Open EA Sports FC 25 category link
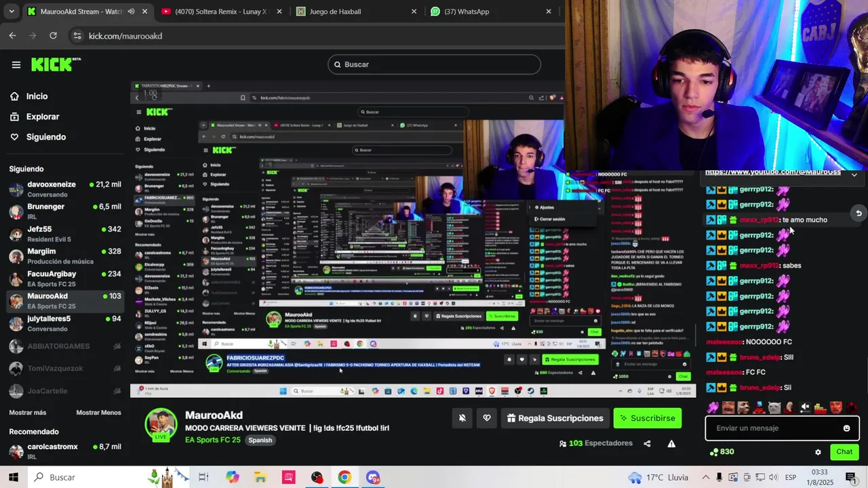This screenshot has width=868, height=488. coord(213,440)
